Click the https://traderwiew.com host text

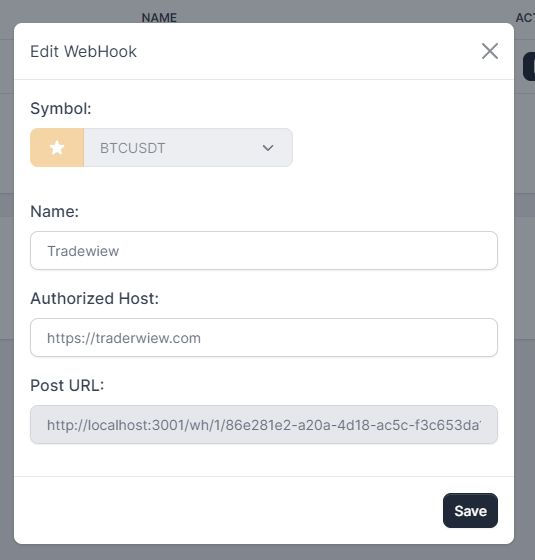coord(124,338)
